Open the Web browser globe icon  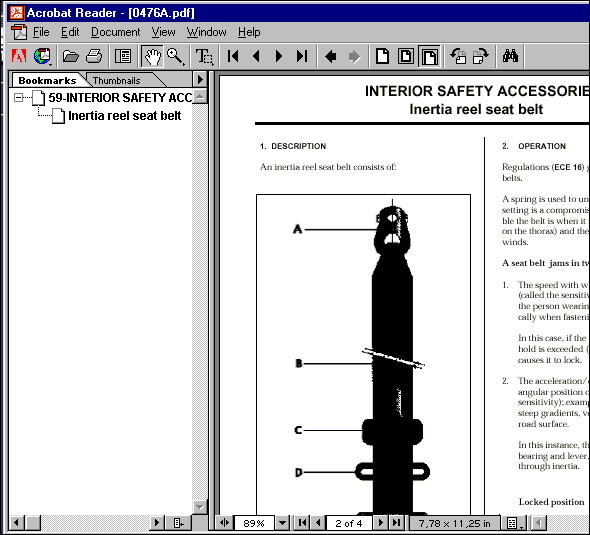tap(43, 56)
